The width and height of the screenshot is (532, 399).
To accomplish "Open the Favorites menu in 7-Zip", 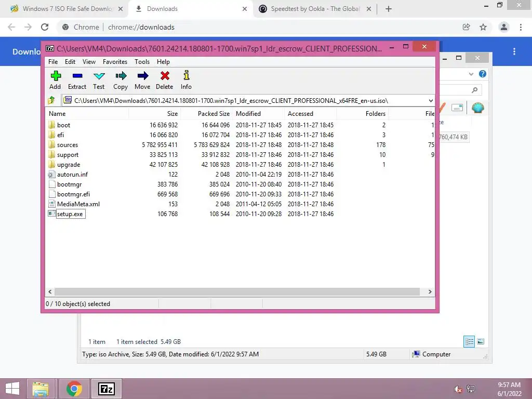I will click(x=115, y=62).
